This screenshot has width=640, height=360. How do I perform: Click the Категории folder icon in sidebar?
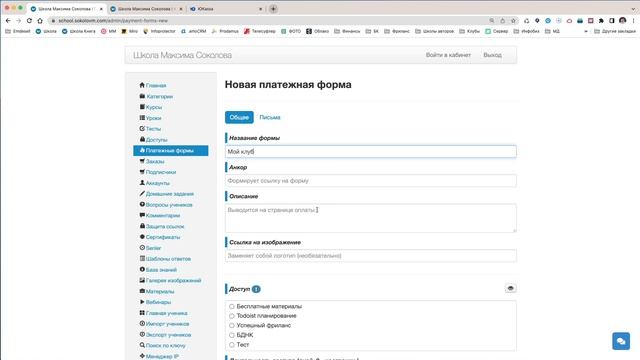[x=142, y=96]
